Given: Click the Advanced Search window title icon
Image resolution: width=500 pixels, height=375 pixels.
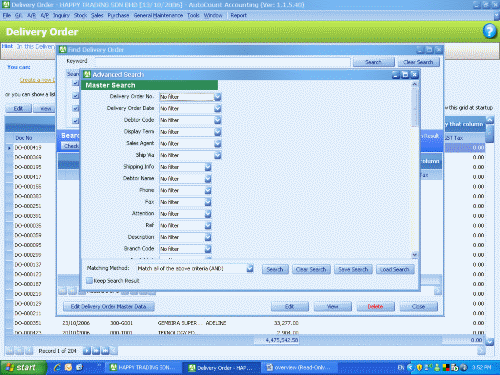Looking at the screenshot, I should 87,74.
